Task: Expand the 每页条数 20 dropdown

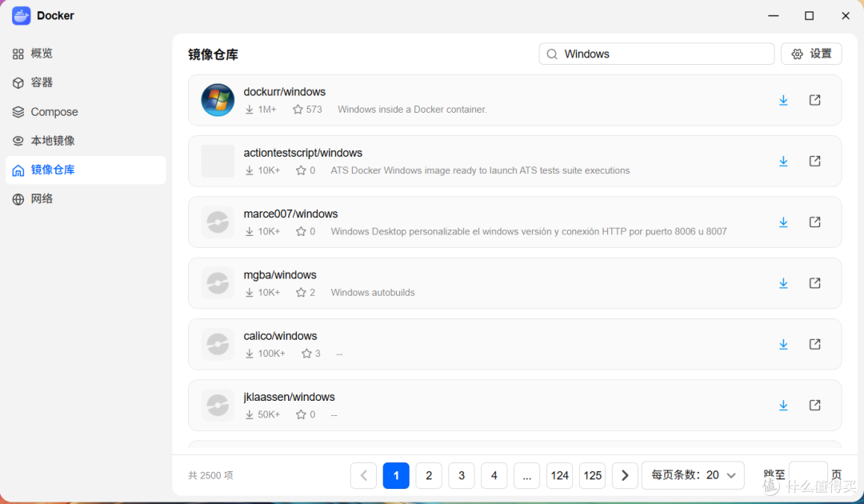Action: point(693,475)
